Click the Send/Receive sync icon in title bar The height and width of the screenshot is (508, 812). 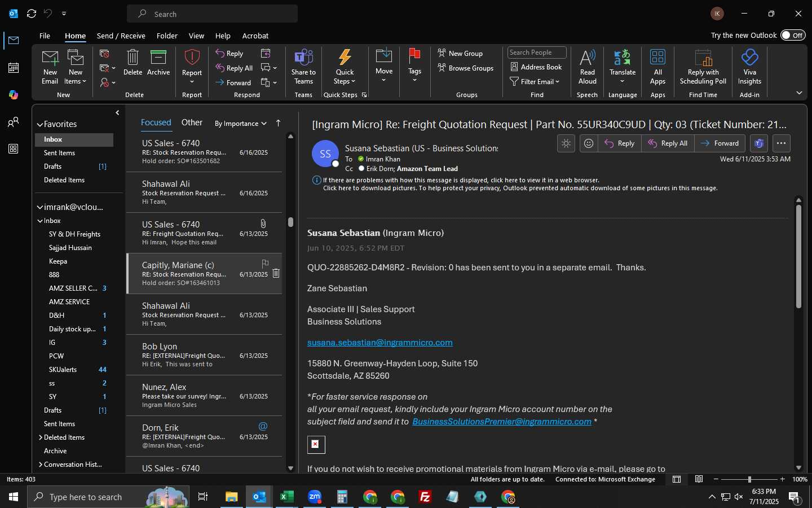tap(32, 14)
